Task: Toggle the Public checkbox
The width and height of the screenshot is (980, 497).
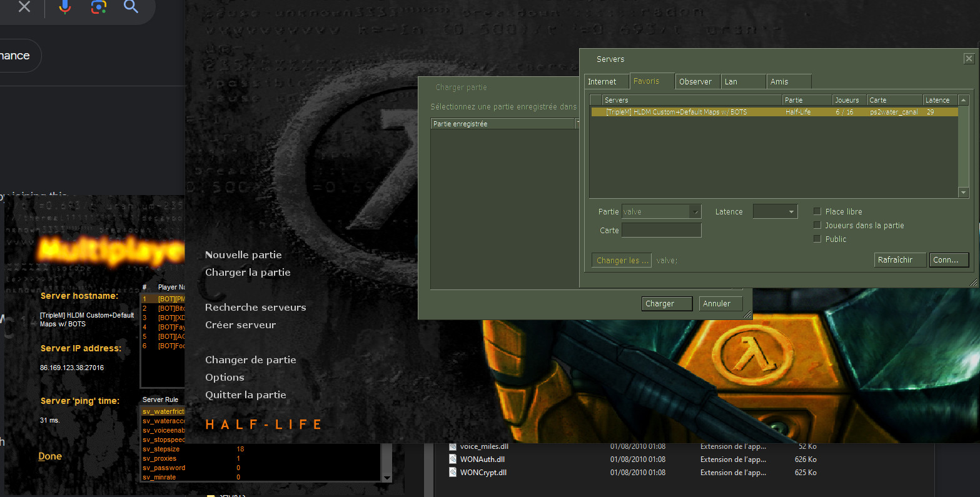Action: tap(817, 239)
